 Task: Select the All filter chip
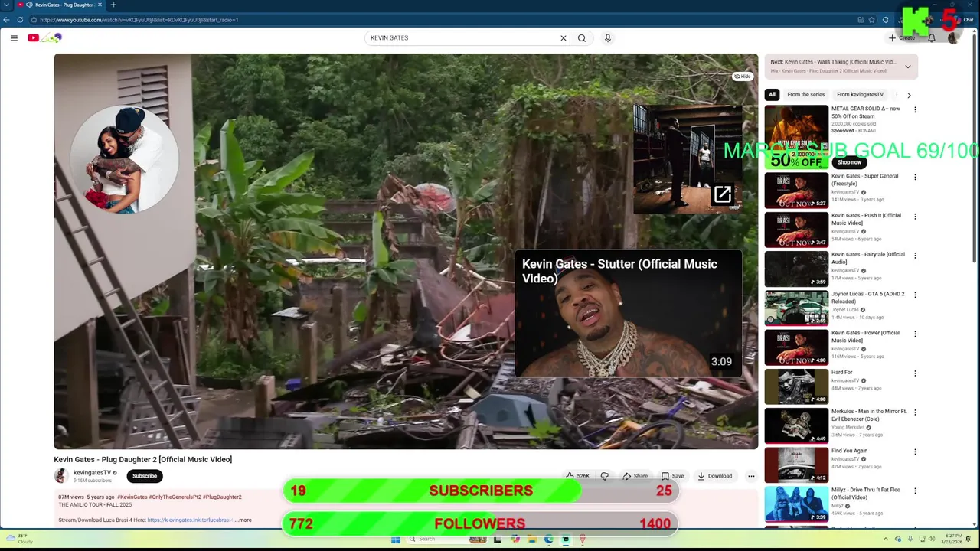tap(772, 95)
